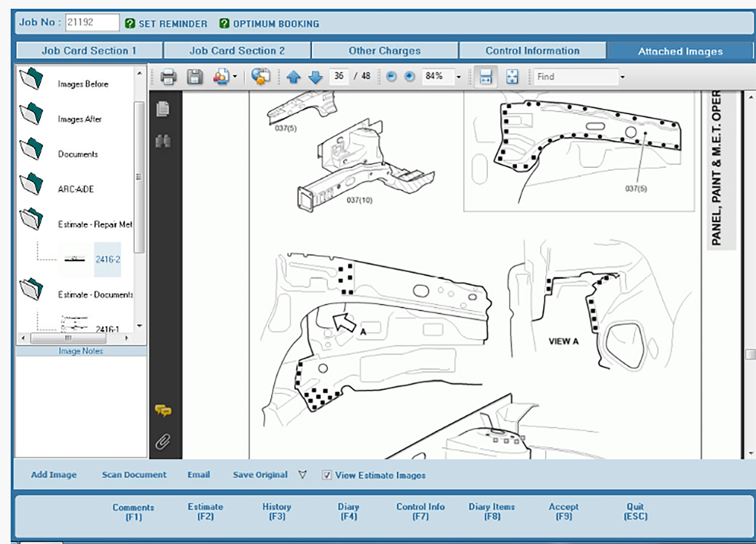Image resolution: width=756 pixels, height=544 pixels.
Task: Click the zoom out minus icon
Action: tap(391, 77)
